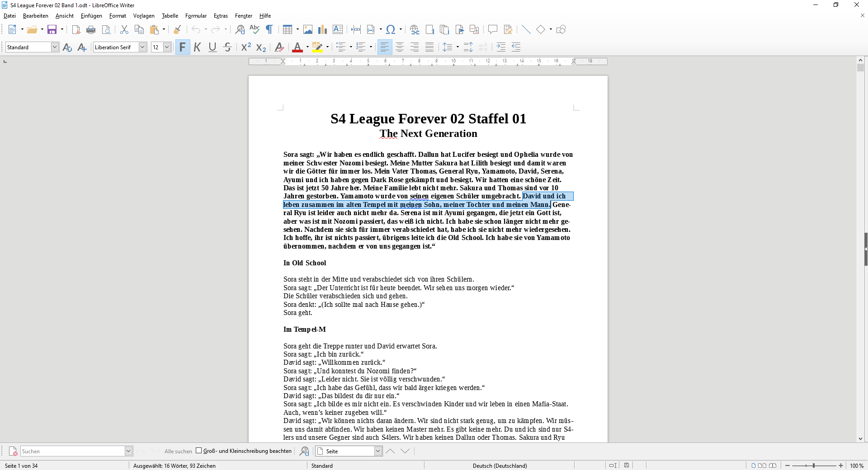Go to next page arrow in find bar
868x470 pixels.
tap(405, 451)
